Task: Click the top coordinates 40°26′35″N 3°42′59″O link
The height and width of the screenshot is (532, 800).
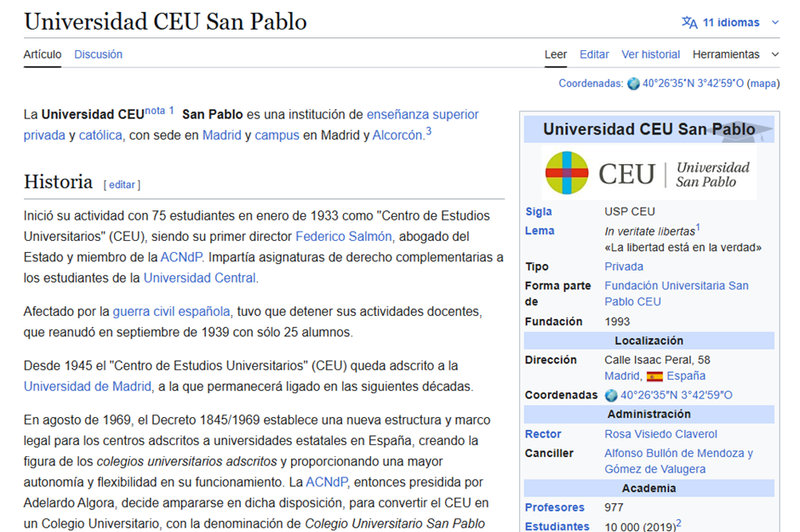Action: (x=693, y=83)
